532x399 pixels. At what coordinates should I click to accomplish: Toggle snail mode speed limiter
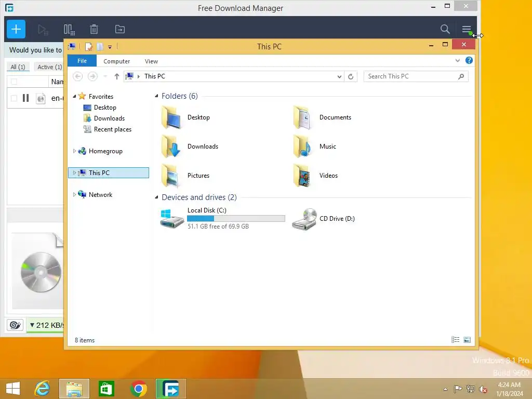(x=15, y=325)
